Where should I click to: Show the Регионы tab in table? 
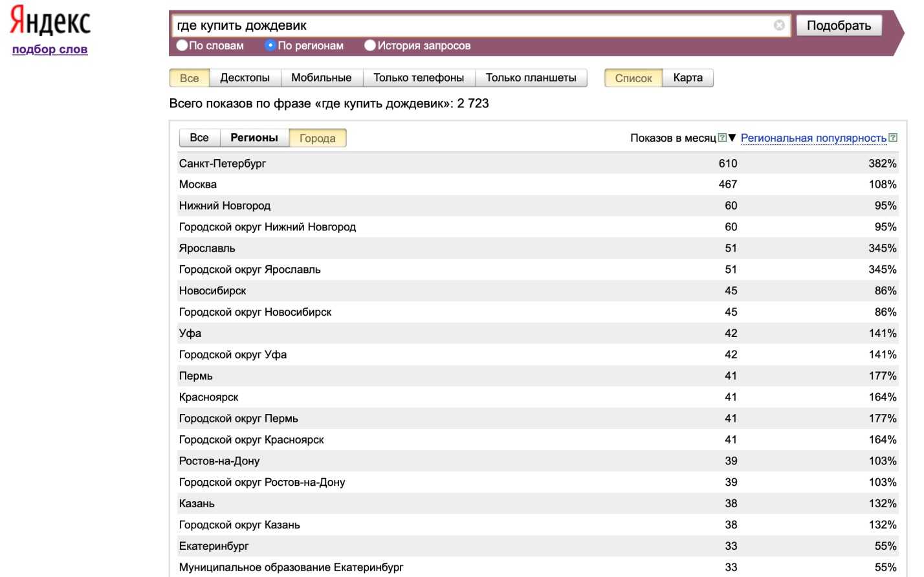click(254, 138)
